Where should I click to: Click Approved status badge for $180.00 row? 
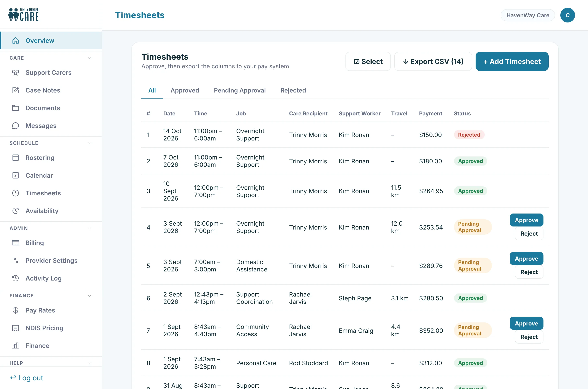pos(470,161)
